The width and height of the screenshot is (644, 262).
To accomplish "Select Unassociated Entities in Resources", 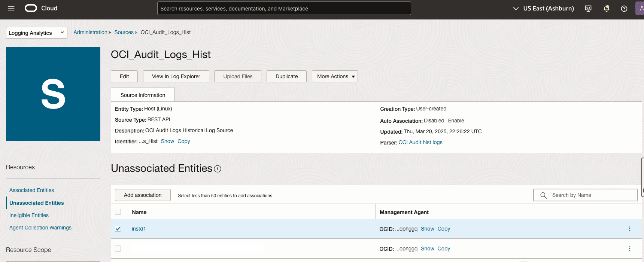I will point(36,203).
